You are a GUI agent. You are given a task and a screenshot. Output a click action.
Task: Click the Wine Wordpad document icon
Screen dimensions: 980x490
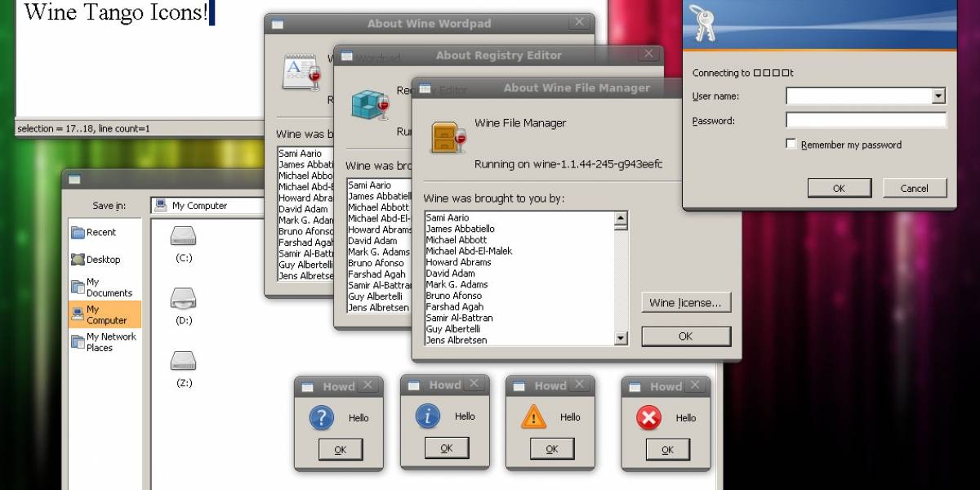pos(301,71)
